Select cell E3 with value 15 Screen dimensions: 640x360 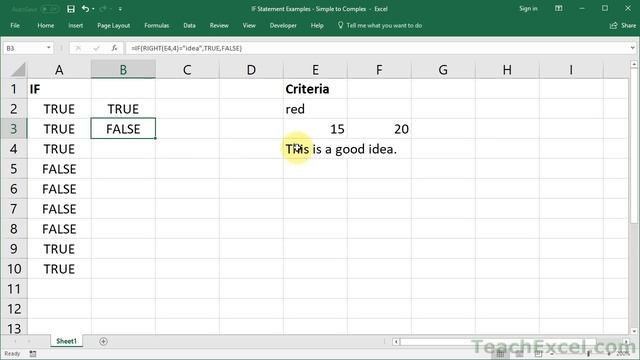316,129
